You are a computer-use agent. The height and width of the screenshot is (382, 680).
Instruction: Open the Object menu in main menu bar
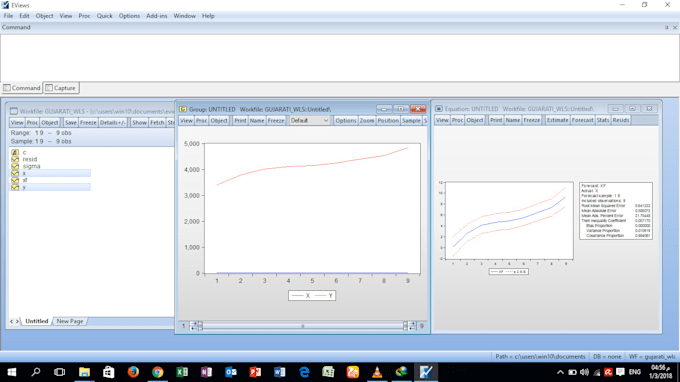[x=44, y=16]
